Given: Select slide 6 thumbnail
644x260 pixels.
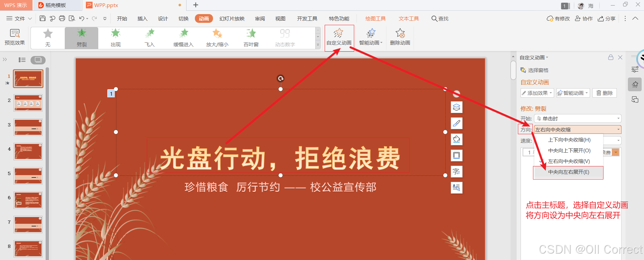Looking at the screenshot, I should tap(28, 200).
